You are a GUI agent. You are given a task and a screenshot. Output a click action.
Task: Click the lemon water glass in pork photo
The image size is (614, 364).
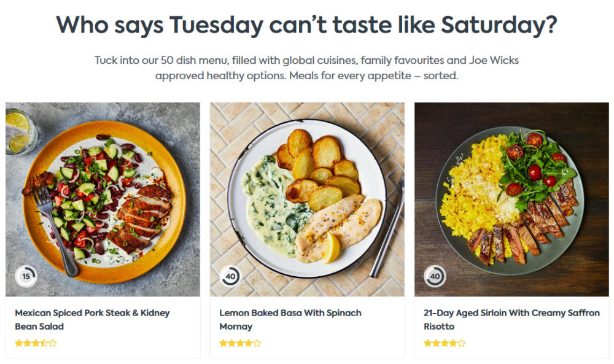(20, 131)
